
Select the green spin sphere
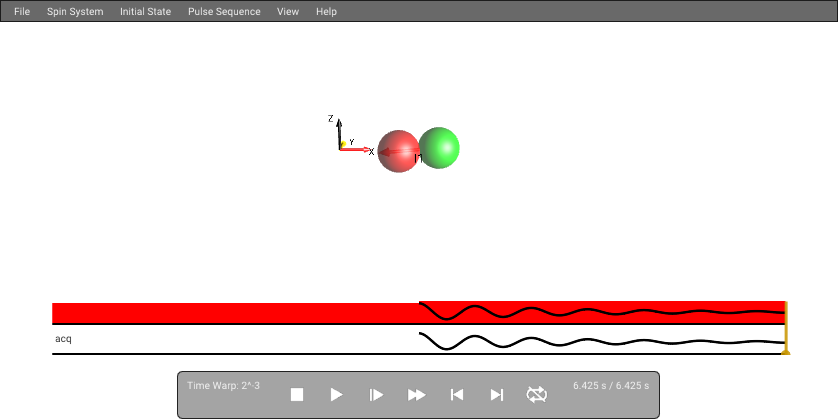pyautogui.click(x=439, y=148)
